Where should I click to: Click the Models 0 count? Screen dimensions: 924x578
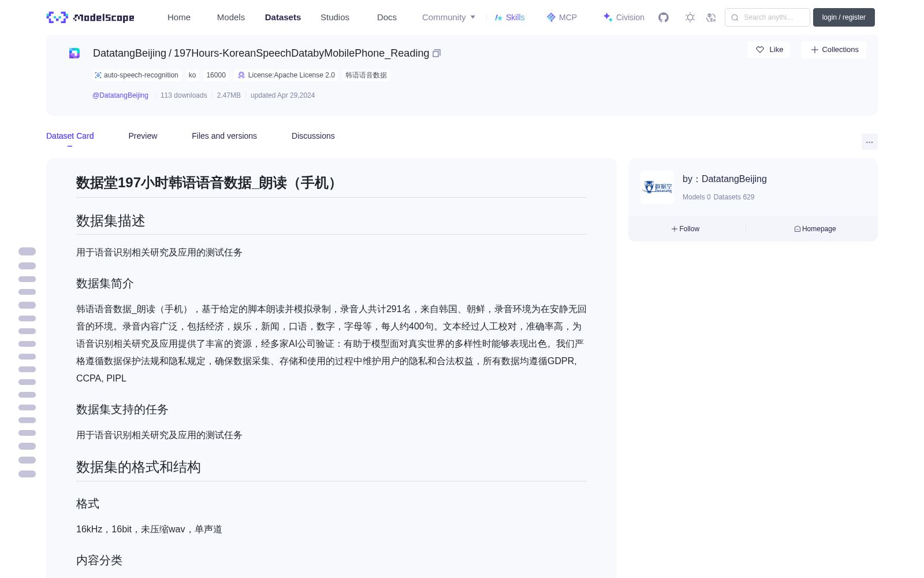pyautogui.click(x=696, y=197)
